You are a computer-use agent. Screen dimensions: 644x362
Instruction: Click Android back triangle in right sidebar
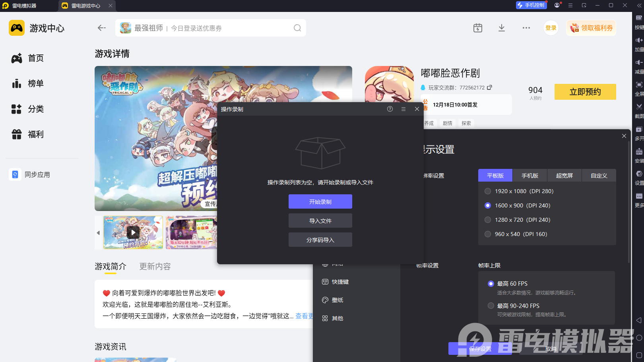pos(639,320)
